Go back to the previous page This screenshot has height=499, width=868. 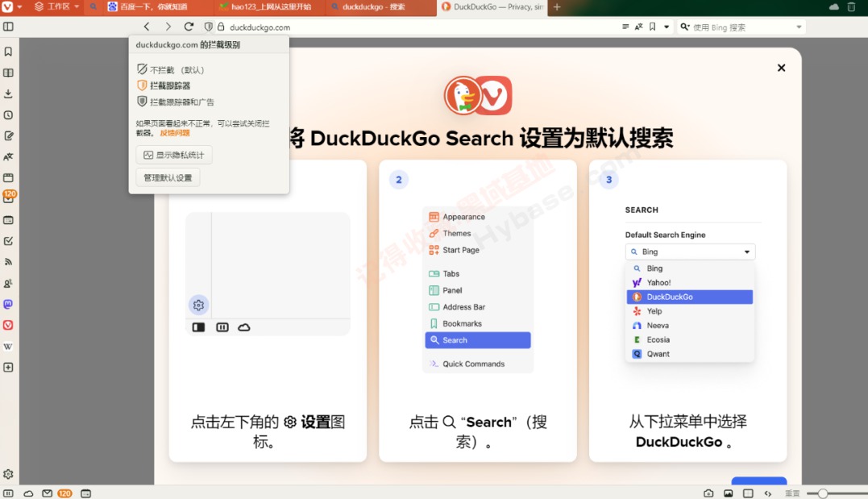pos(147,27)
